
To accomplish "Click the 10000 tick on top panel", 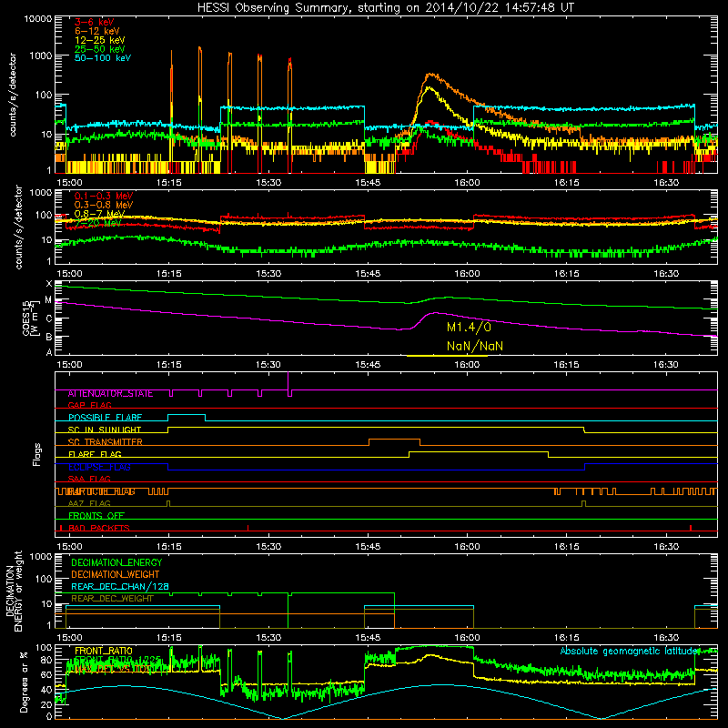I will (x=37, y=18).
